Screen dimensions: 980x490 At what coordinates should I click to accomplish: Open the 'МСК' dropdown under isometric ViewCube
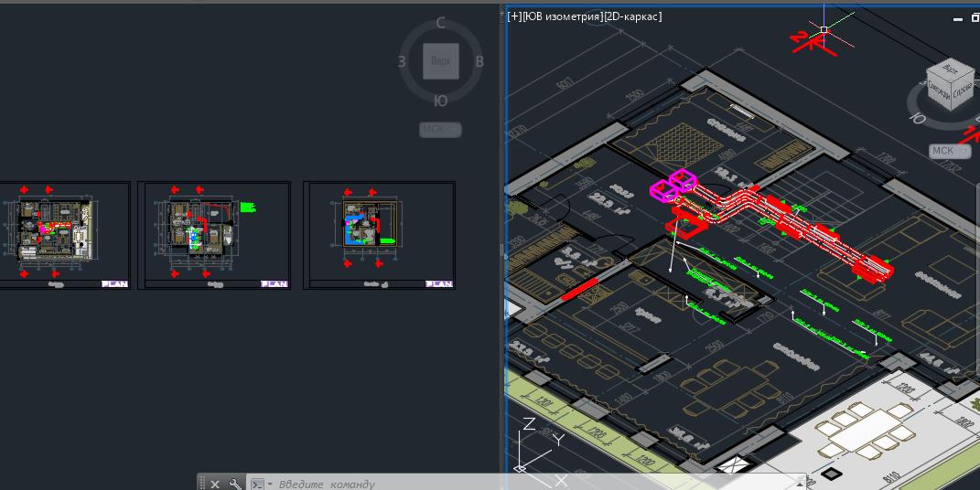[950, 151]
